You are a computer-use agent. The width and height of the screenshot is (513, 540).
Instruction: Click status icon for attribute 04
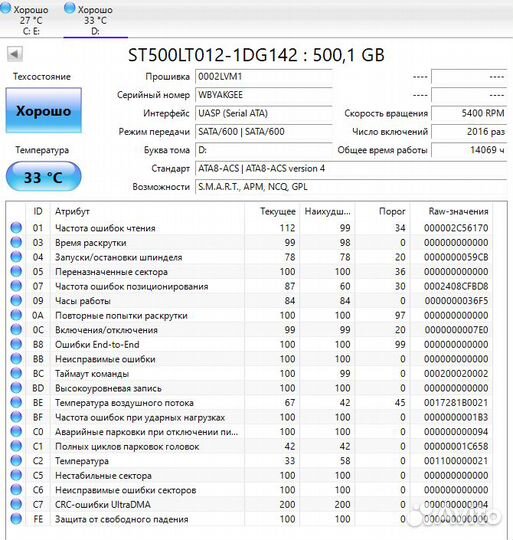(16, 257)
